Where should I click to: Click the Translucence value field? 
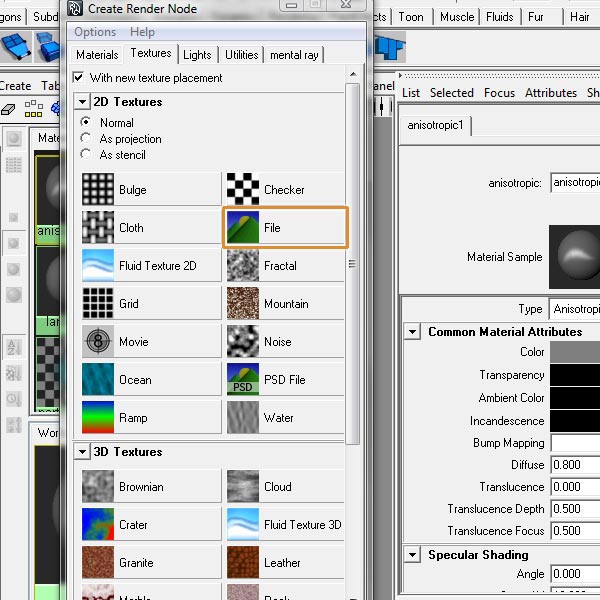575,487
